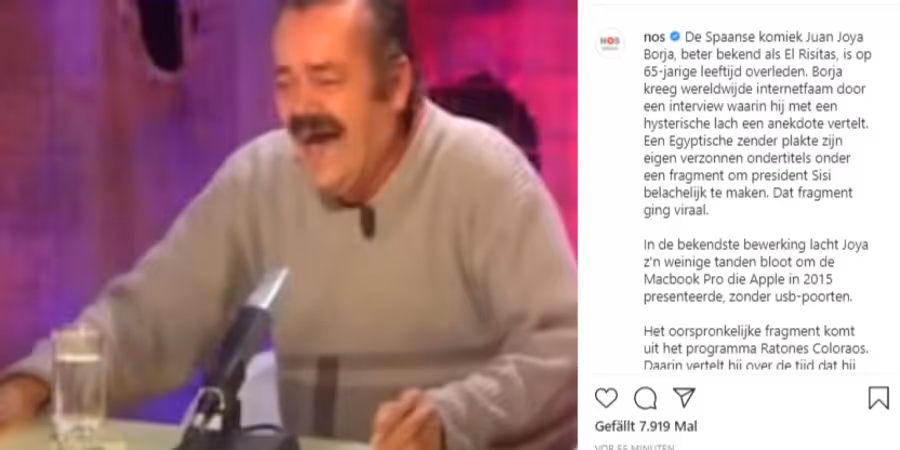Click the blue verified badge beside nos

(x=675, y=37)
